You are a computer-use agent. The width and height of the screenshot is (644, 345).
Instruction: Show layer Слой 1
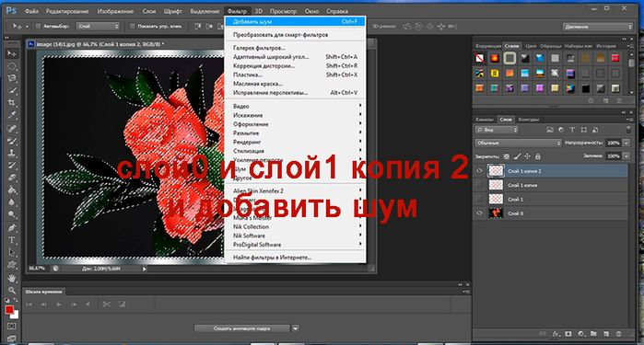click(x=479, y=199)
